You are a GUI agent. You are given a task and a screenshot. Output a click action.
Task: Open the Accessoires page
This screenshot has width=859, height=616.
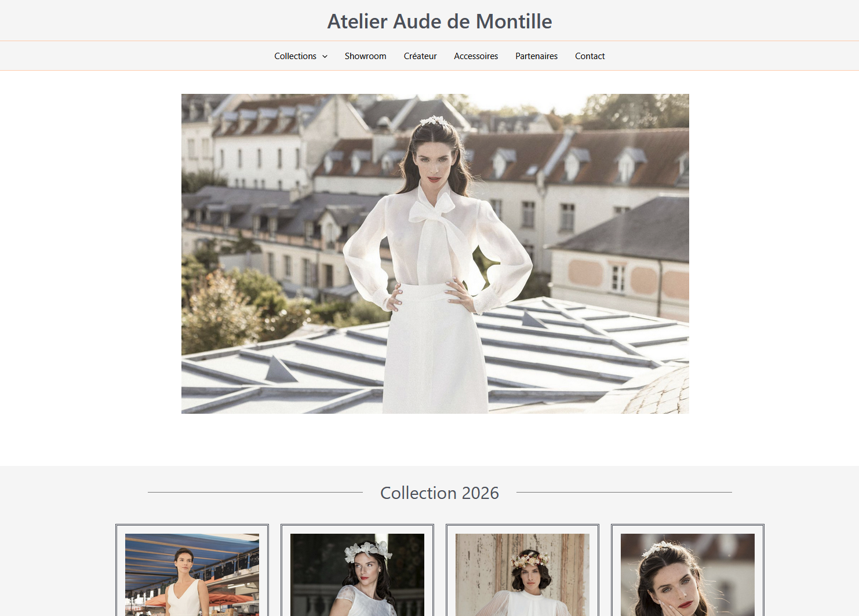coord(476,56)
